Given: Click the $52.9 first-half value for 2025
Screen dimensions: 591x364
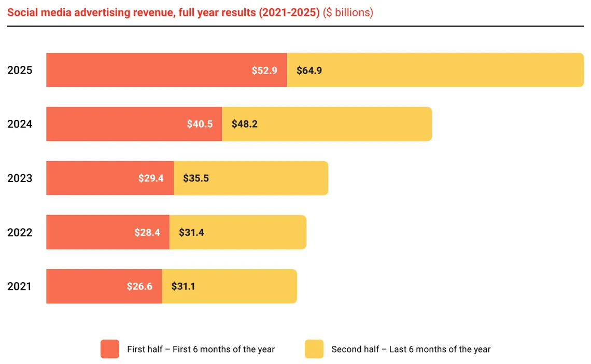Looking at the screenshot, I should coord(264,71).
